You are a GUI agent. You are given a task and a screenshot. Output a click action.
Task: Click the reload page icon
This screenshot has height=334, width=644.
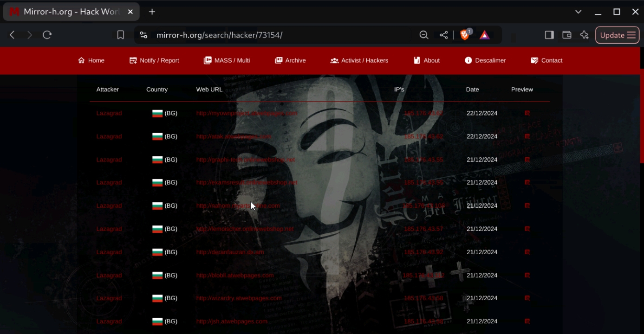coord(47,35)
